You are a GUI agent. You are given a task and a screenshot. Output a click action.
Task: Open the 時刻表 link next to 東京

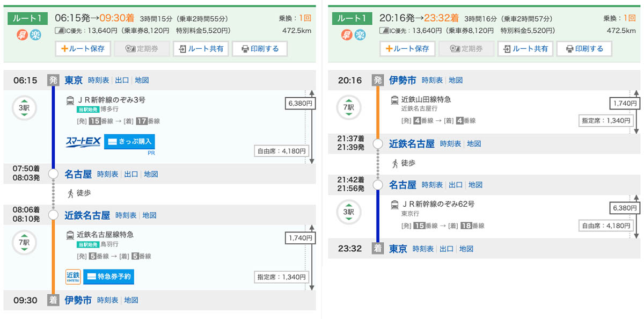pyautogui.click(x=97, y=80)
